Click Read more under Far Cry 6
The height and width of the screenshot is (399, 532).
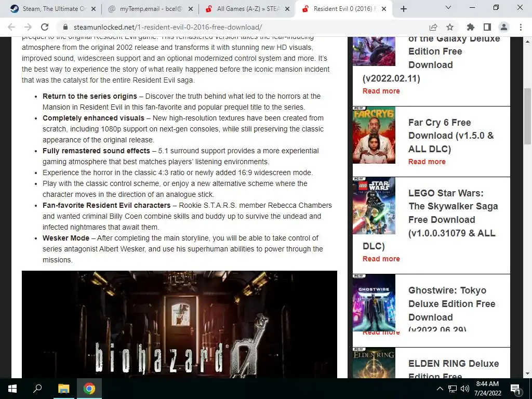427,162
